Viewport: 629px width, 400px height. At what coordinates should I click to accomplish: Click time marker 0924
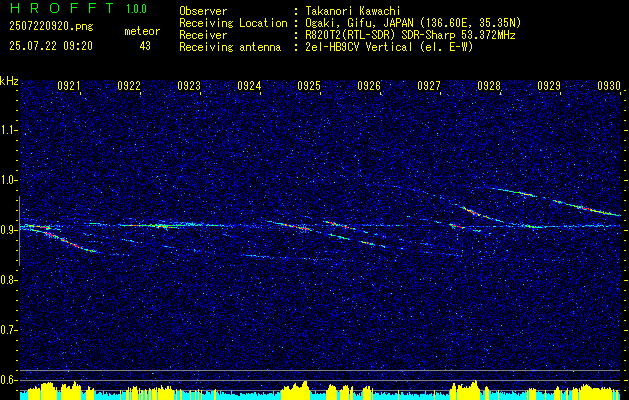point(249,85)
